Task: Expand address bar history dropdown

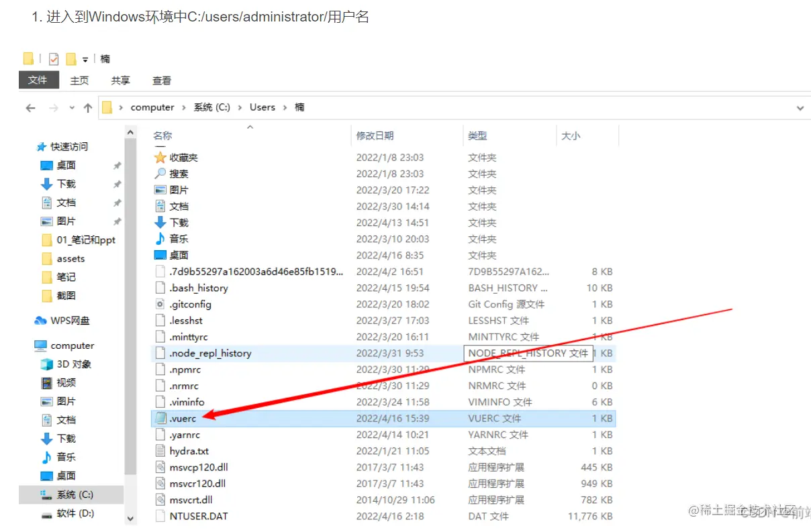Action: [x=800, y=107]
